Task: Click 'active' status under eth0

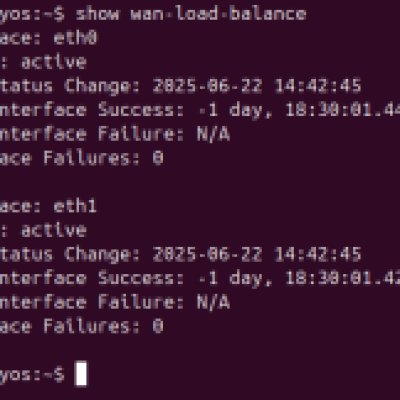Action: coord(54,62)
